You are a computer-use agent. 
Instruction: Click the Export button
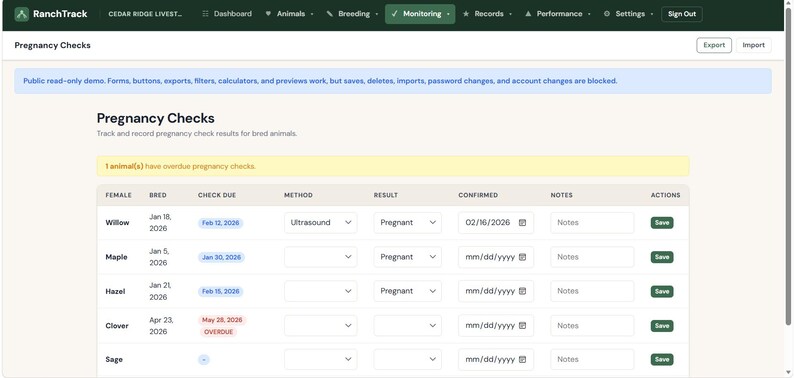(714, 45)
